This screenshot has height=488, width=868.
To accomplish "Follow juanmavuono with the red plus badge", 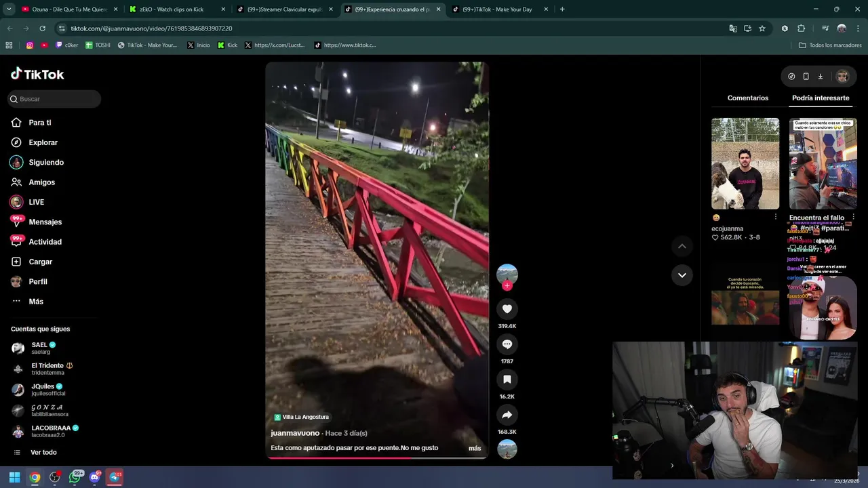I will [x=507, y=285].
